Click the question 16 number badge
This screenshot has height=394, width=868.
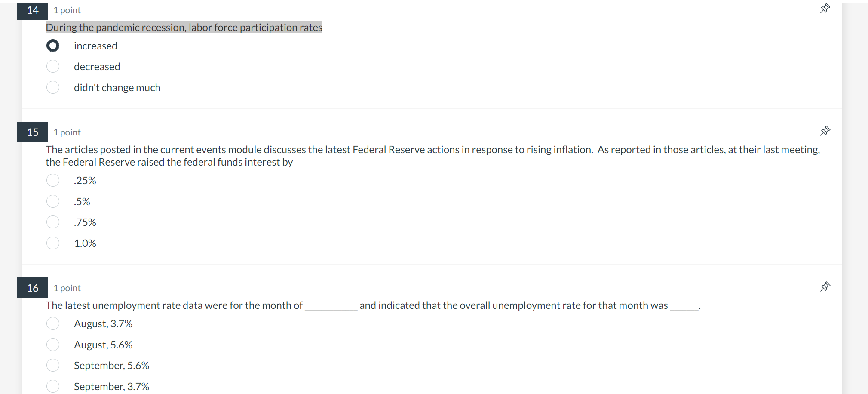click(32, 288)
